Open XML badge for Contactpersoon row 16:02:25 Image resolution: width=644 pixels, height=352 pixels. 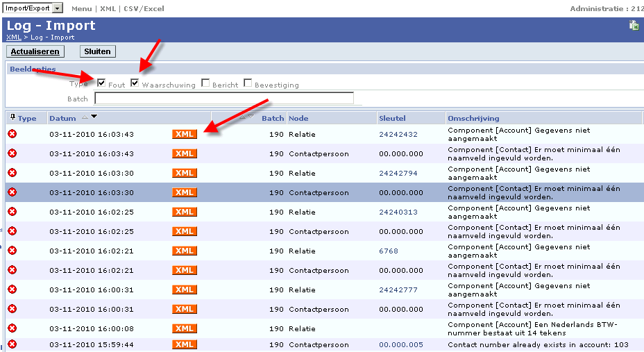(x=185, y=231)
